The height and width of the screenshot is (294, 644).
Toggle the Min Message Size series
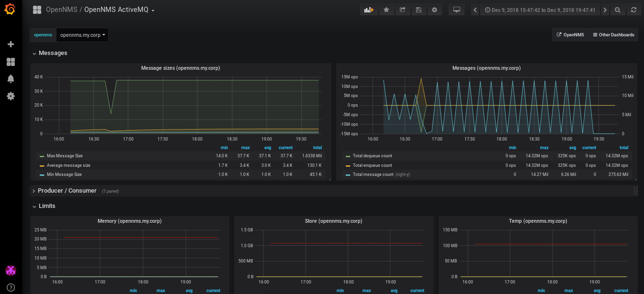[x=64, y=174]
